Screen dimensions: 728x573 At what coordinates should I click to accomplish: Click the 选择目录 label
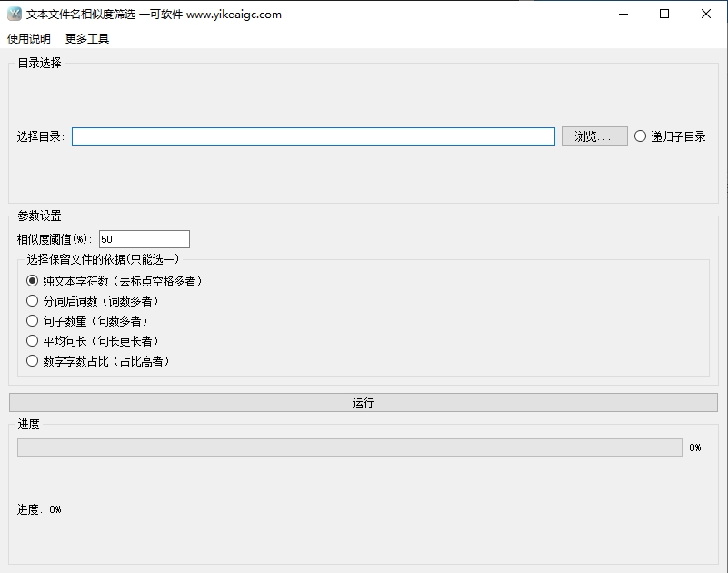click(x=40, y=136)
